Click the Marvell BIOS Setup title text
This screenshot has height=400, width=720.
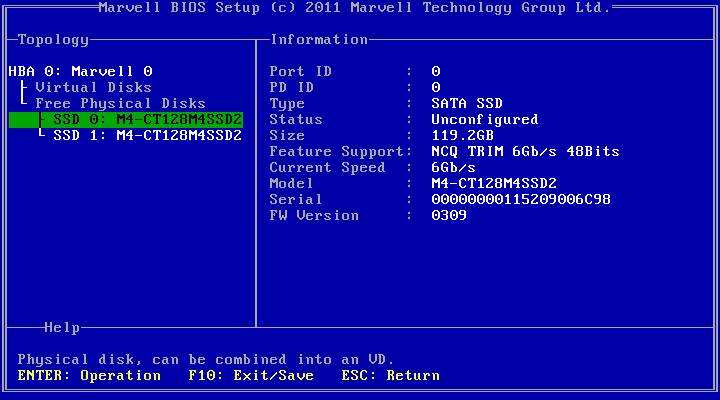click(355, 8)
